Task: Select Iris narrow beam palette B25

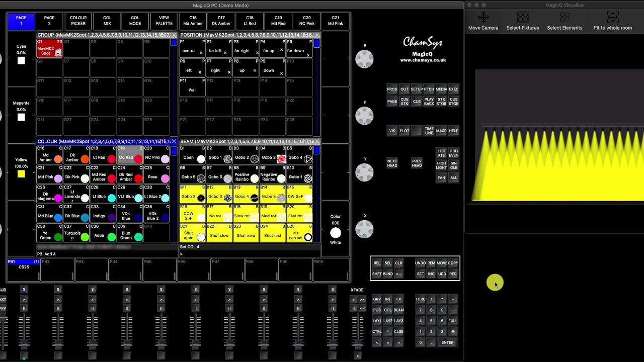Action: point(299,234)
